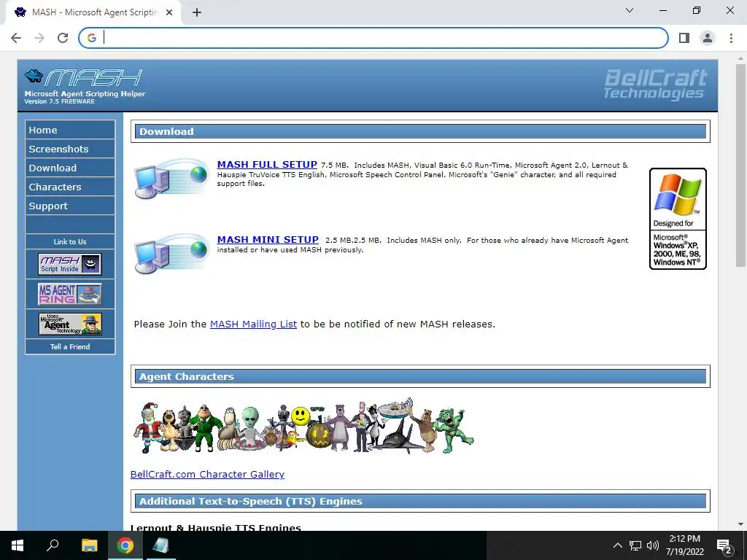
Task: Click the browser forward arrow
Action: (39, 38)
